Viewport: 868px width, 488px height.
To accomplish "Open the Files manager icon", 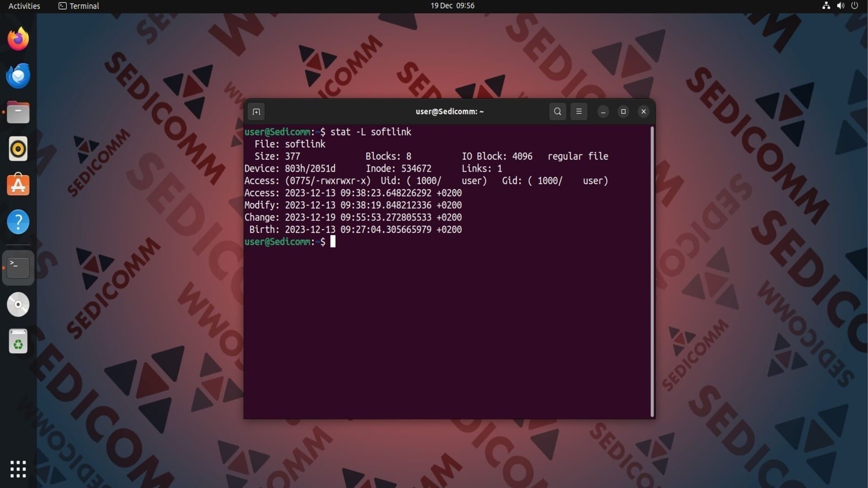I will 18,113.
